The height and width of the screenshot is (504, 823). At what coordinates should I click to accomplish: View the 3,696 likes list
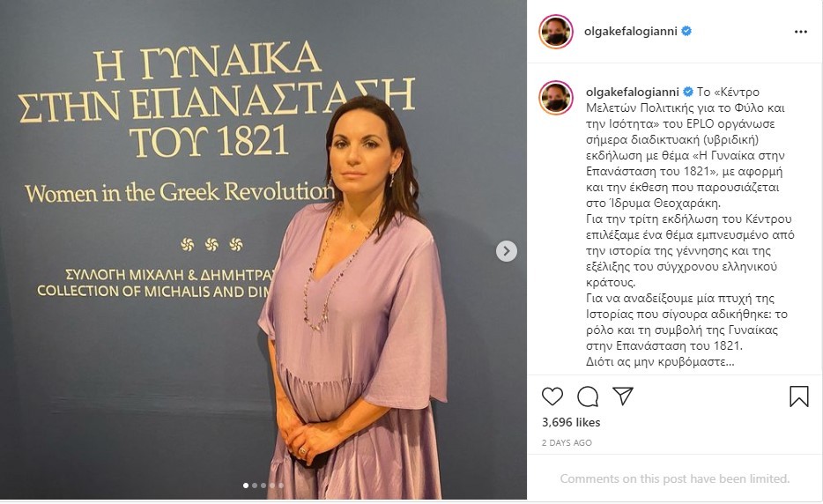tap(571, 422)
